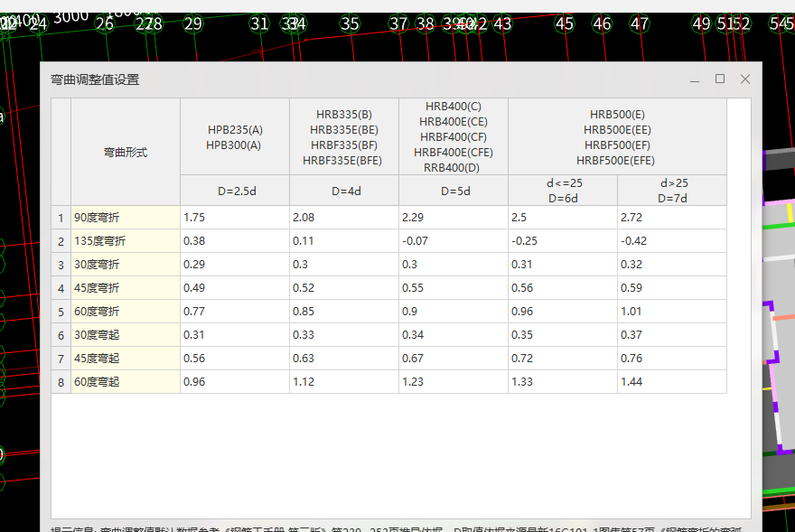Click the -0.42 cell in 135度弯折 row

click(672, 241)
